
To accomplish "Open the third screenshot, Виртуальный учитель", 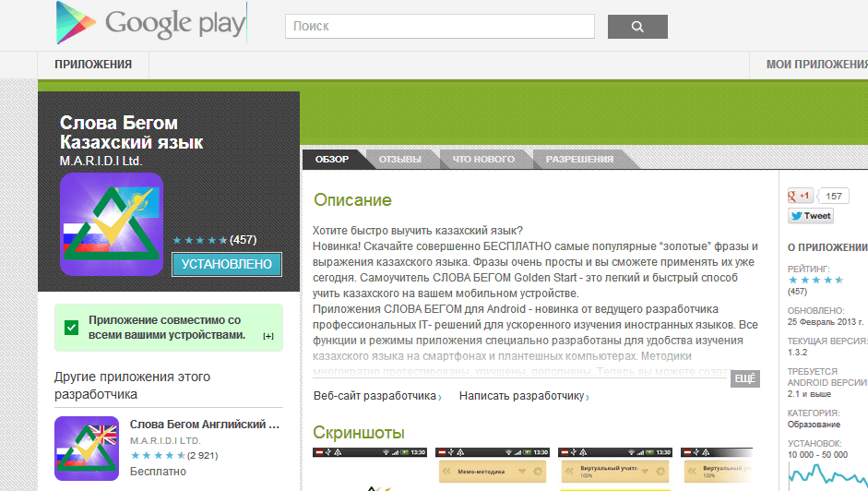I will point(615,470).
